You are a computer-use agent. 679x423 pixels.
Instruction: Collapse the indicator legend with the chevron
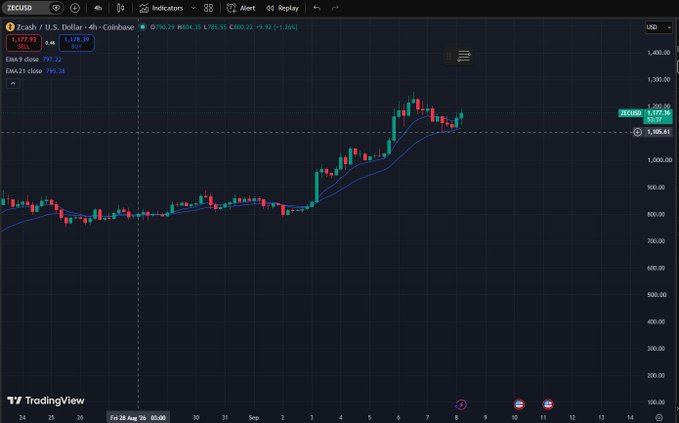(x=13, y=84)
